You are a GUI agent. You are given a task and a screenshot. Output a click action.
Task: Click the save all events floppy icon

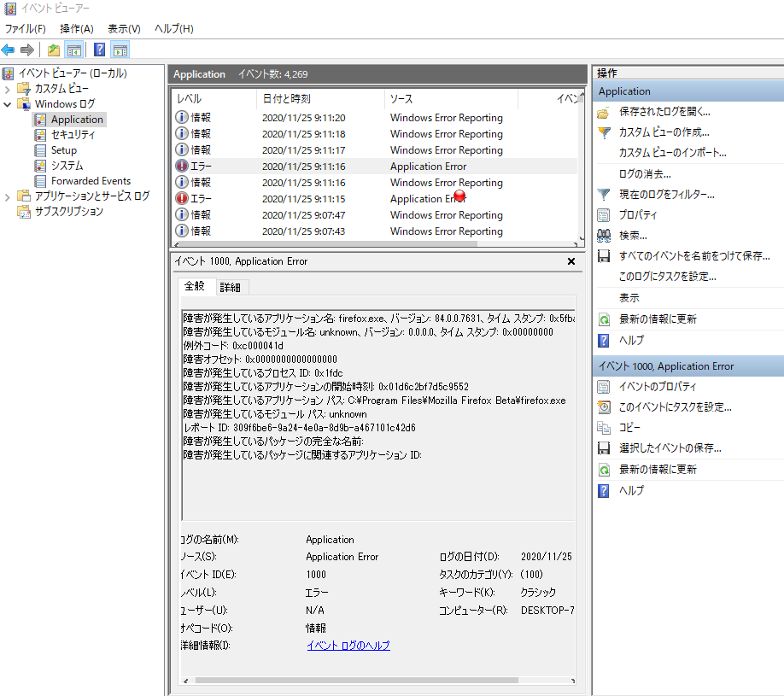tap(604, 256)
